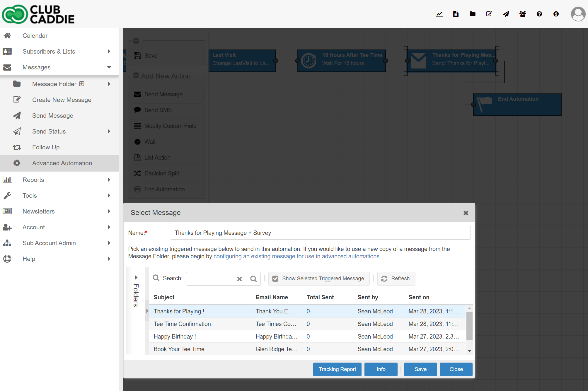Toggle Show Selected Triggered Message checkbox
The height and width of the screenshot is (391, 588).
pos(275,279)
